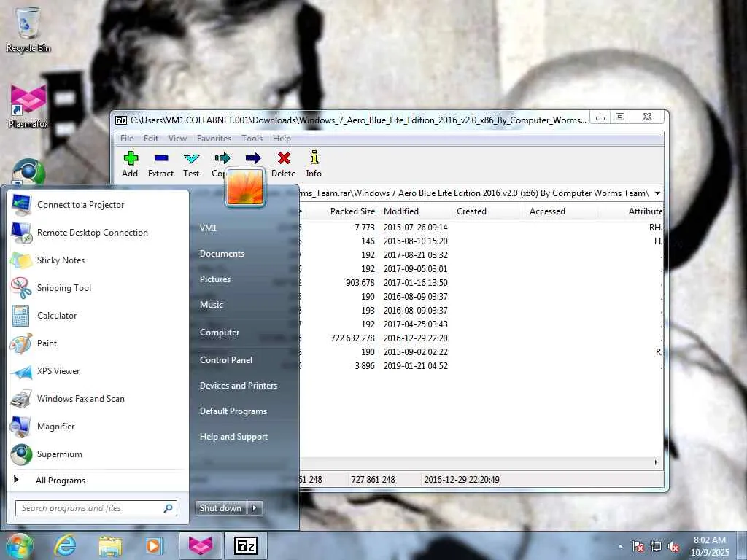This screenshot has width=747, height=560.
Task: Open Windows Fax and Scan
Action: click(98, 399)
